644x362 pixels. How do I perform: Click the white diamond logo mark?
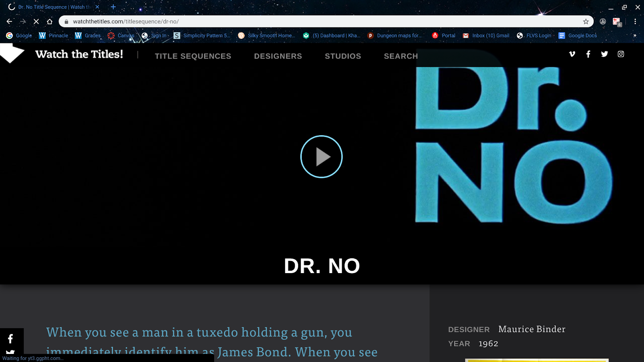[x=12, y=53]
